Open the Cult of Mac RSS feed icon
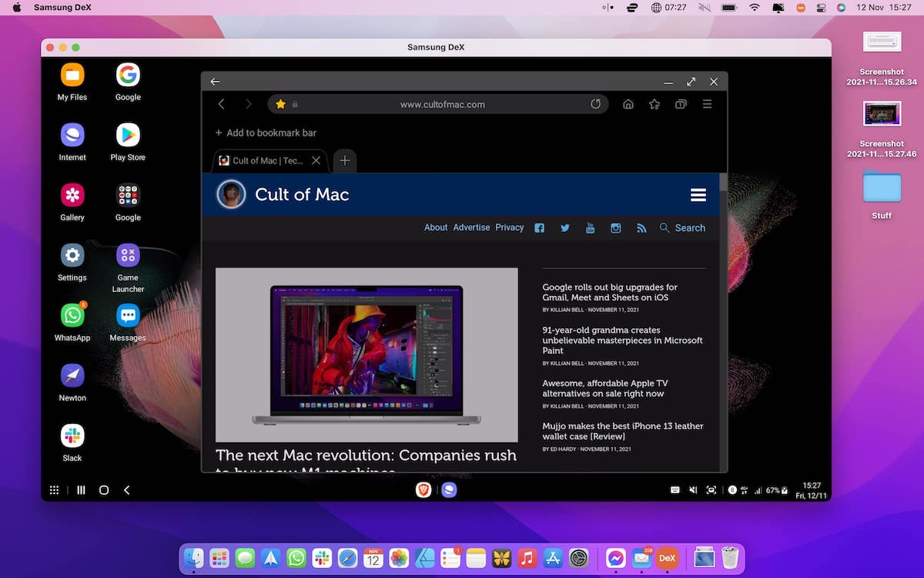Viewport: 924px width, 578px height. click(641, 228)
